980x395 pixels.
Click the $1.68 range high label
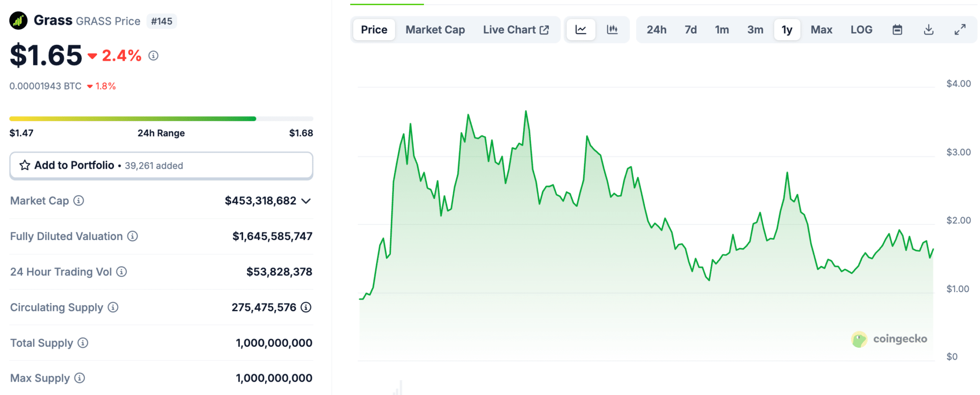[x=301, y=133]
